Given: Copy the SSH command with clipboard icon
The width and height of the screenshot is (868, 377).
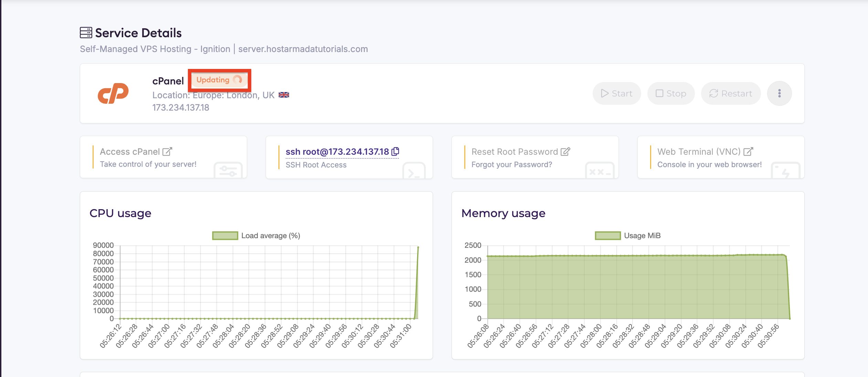Looking at the screenshot, I should (395, 151).
